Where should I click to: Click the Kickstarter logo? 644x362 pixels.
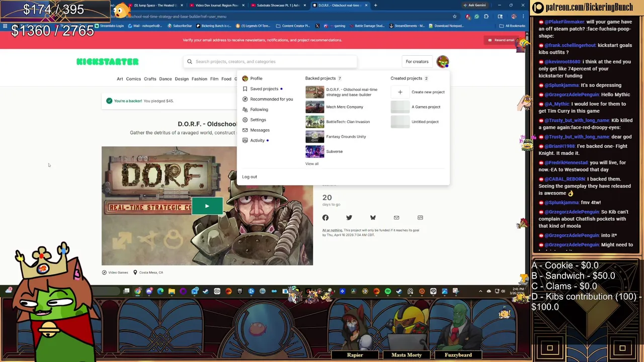pos(107,61)
